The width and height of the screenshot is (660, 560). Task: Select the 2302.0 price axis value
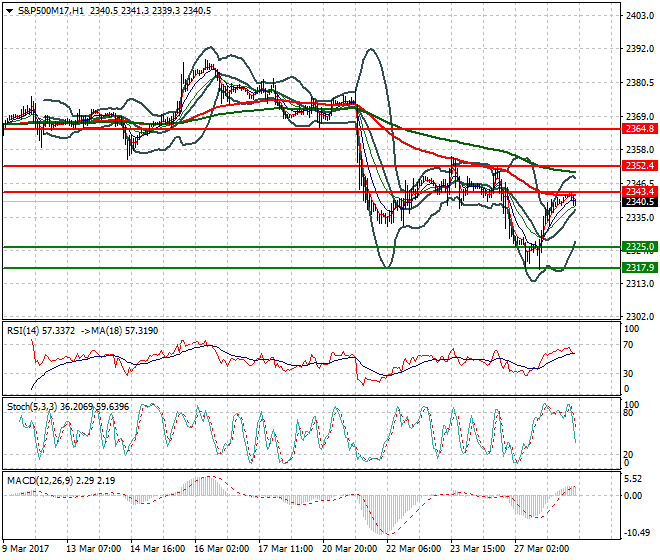[640, 317]
